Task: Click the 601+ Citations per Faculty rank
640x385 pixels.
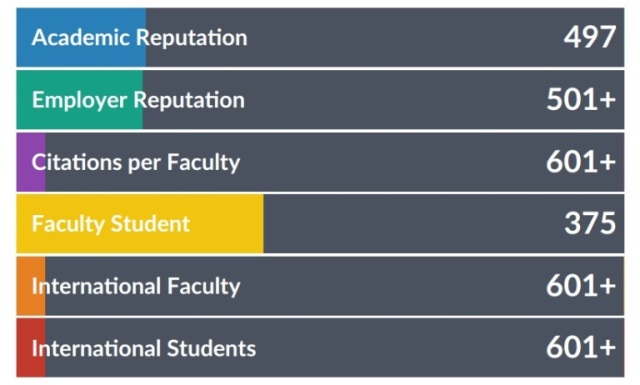Action: [x=581, y=162]
